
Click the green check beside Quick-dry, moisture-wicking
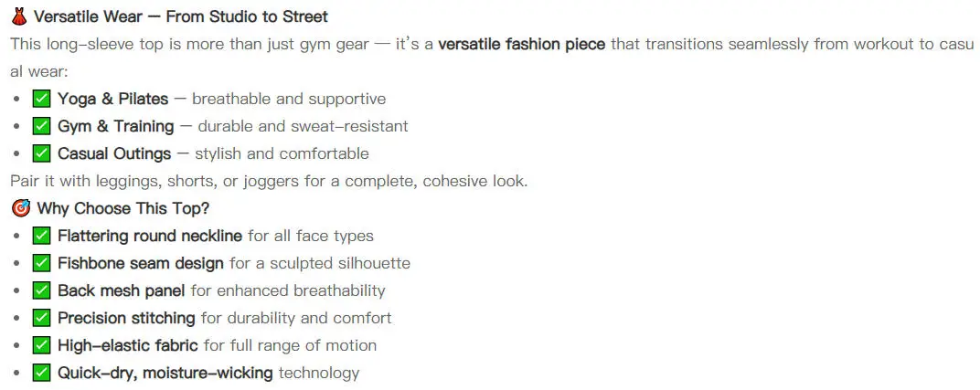41,374
